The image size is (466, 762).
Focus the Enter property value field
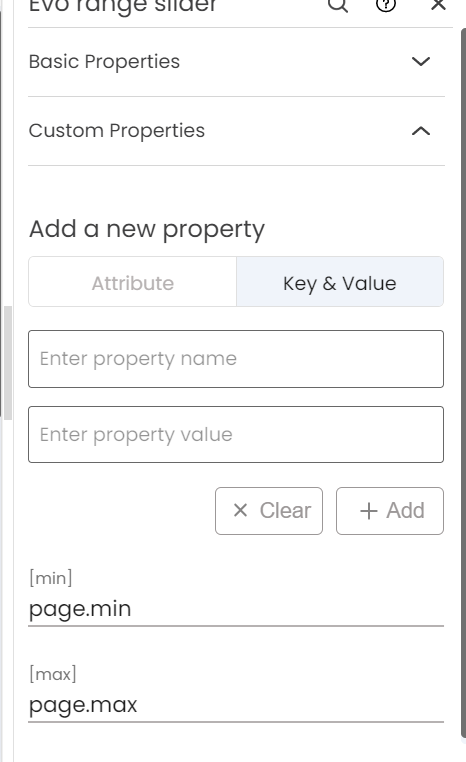pos(236,434)
